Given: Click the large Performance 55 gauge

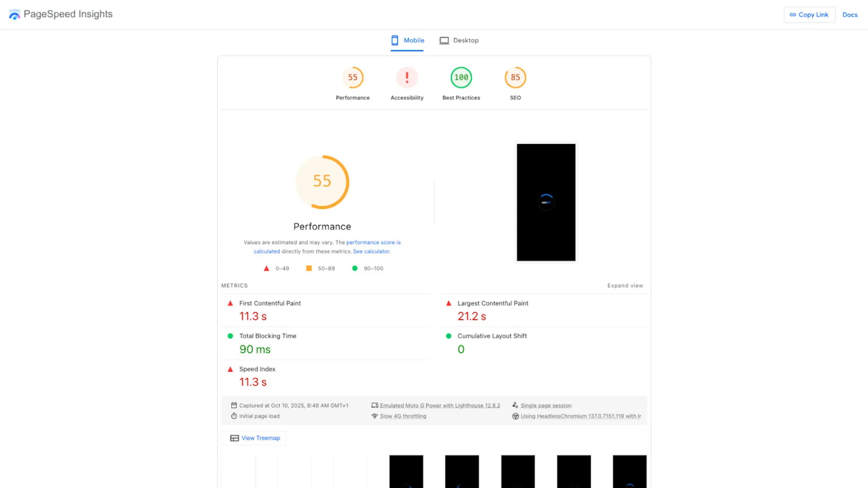Looking at the screenshot, I should 322,182.
